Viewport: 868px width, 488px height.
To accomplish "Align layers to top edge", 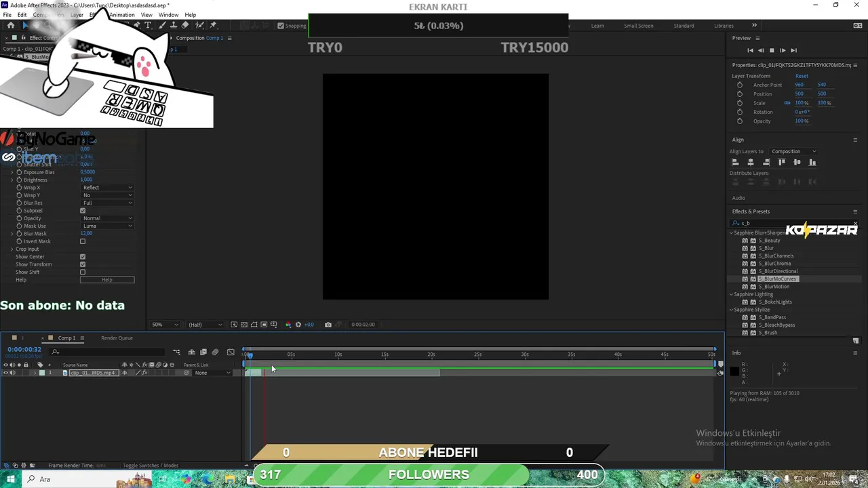I will point(782,162).
